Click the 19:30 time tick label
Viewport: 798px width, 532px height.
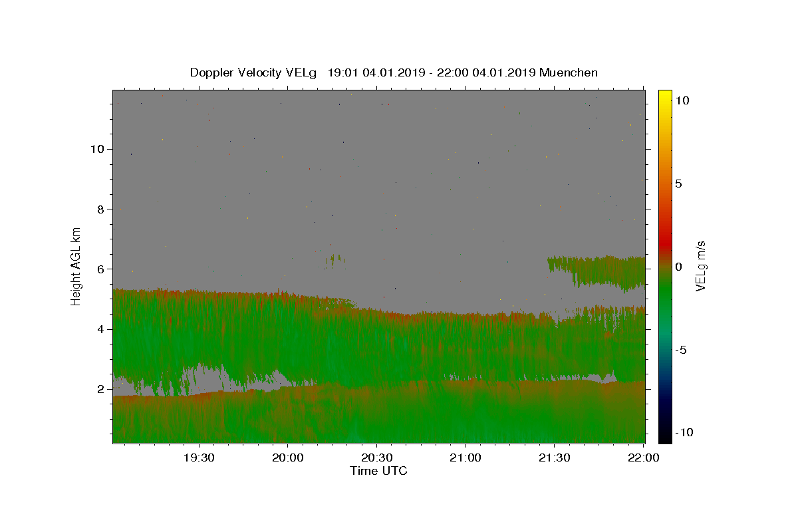(x=199, y=458)
